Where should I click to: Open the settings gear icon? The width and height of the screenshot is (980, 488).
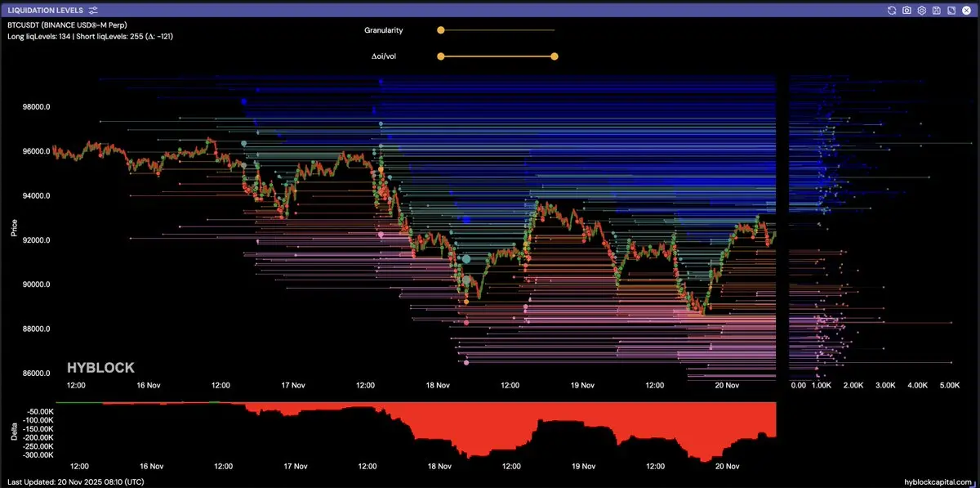pyautogui.click(x=921, y=10)
